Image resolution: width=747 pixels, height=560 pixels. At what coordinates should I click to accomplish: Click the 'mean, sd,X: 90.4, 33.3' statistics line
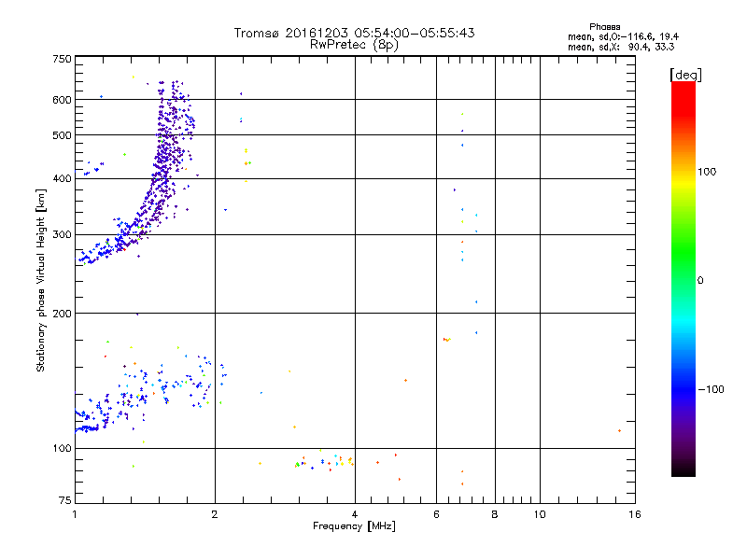pyautogui.click(x=621, y=47)
